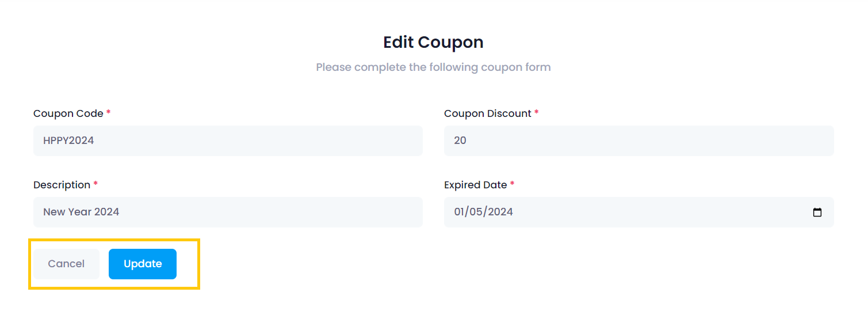This screenshot has width=868, height=330.
Task: Click the red asterisk beside Expired Date
Action: tap(513, 184)
